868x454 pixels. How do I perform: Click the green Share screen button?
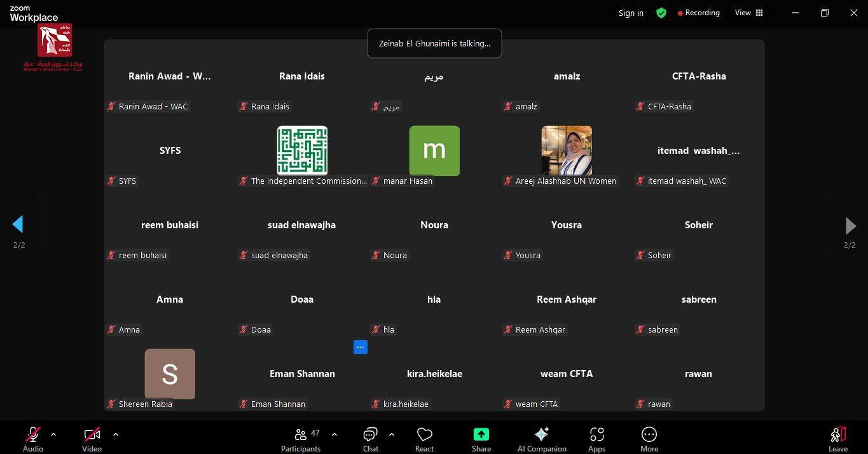481,434
